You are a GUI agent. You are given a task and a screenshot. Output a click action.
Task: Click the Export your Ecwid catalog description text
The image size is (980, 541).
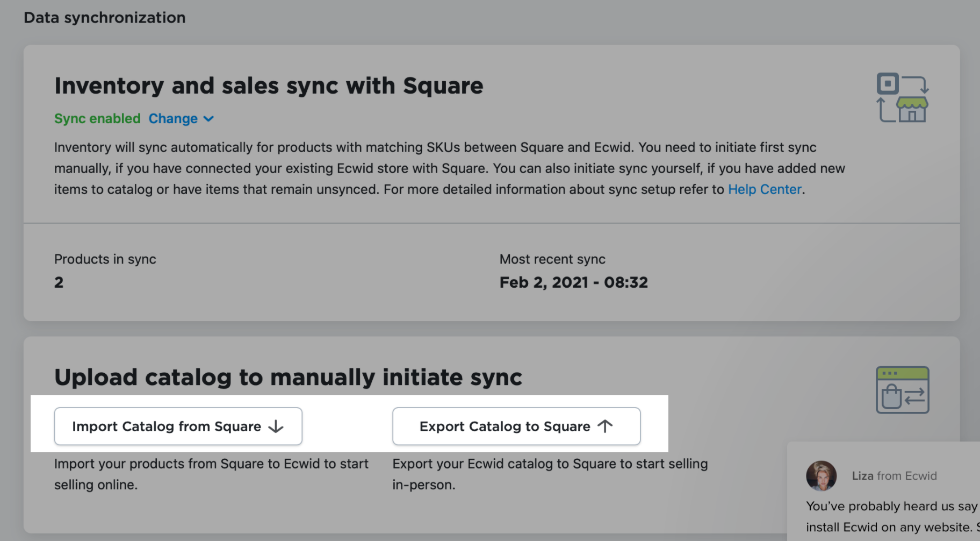(x=550, y=474)
